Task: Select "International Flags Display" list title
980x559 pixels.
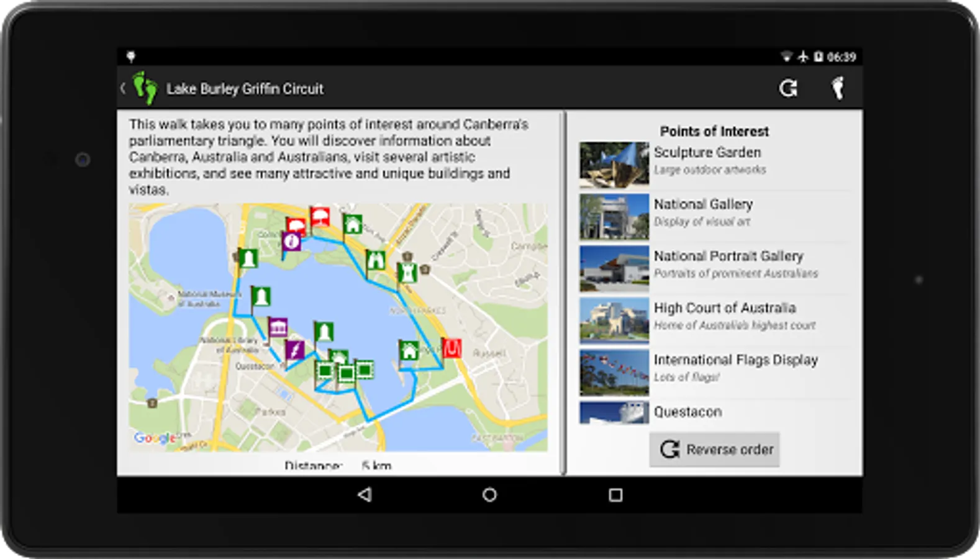Action: pos(736,360)
